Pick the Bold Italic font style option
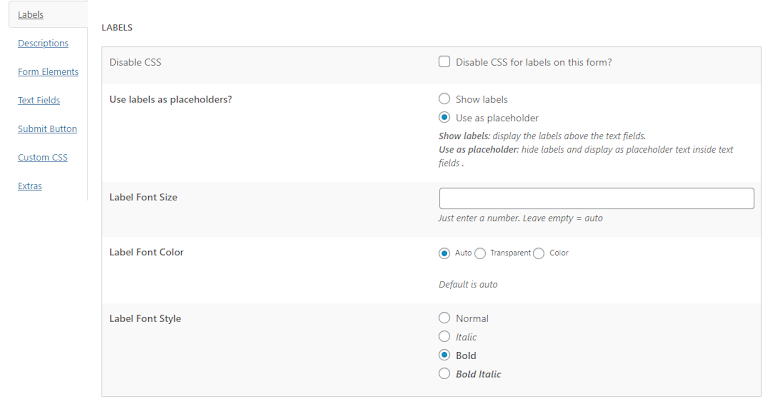 coord(445,374)
